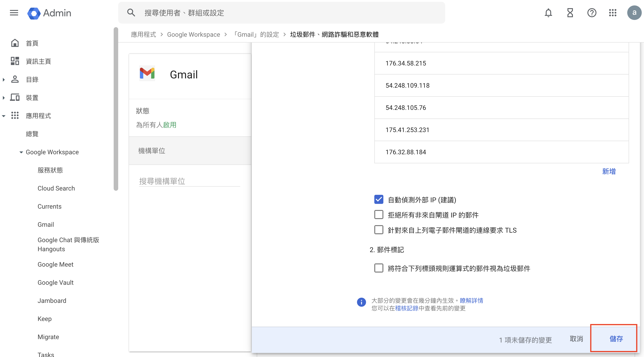Viewport: 644px width, 357px height.
Task: Open Google Meet in the sidebar
Action: pyautogui.click(x=55, y=264)
